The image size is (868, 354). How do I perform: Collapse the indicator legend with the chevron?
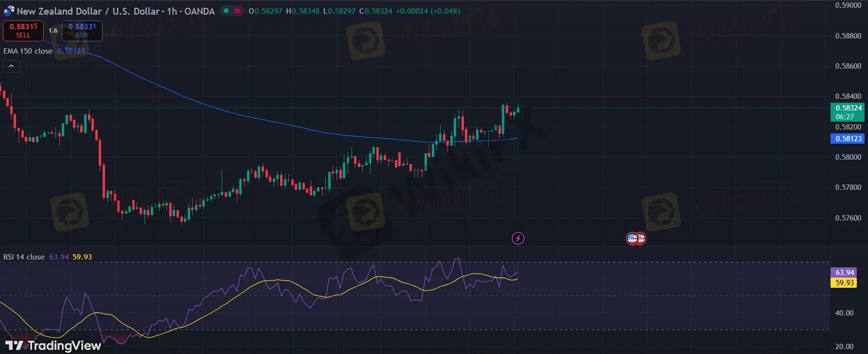[x=12, y=66]
